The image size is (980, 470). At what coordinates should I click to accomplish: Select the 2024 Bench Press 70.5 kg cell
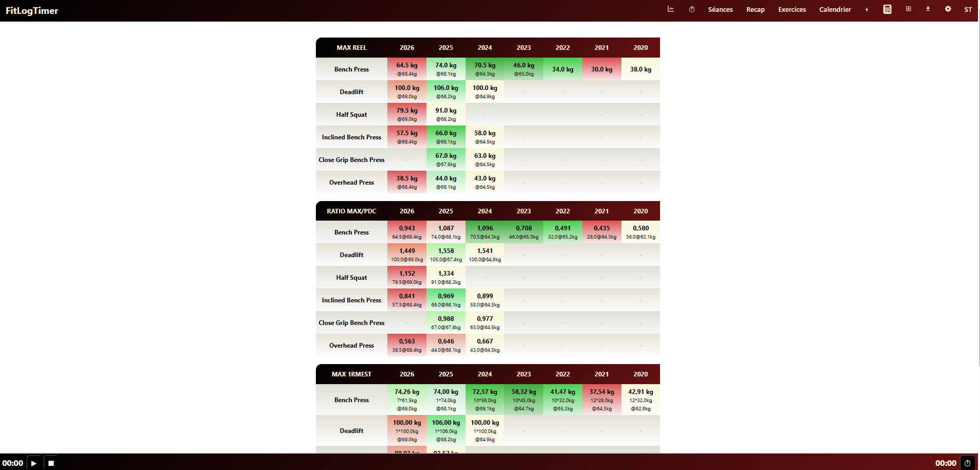[485, 69]
